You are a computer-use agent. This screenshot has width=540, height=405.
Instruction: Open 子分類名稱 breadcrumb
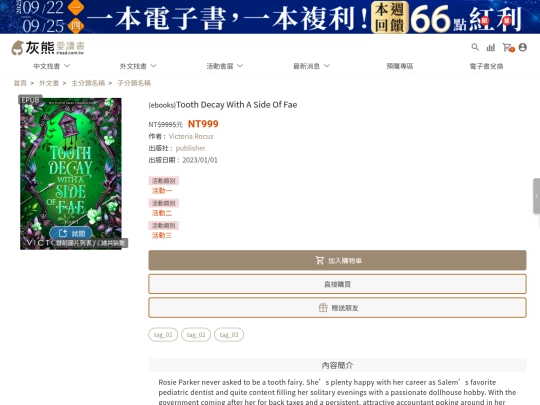click(134, 83)
